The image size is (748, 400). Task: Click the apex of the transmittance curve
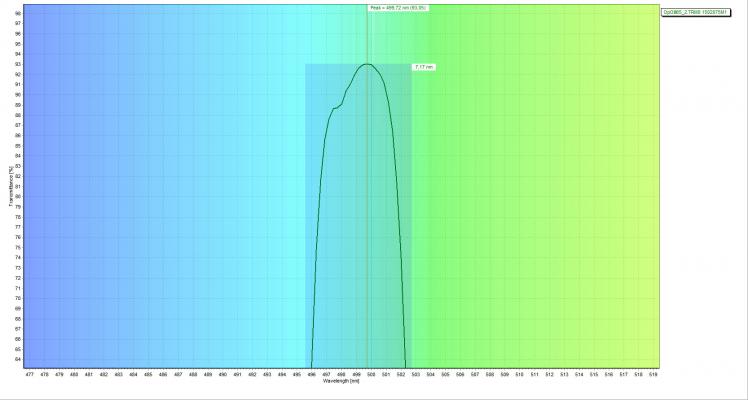click(367, 64)
